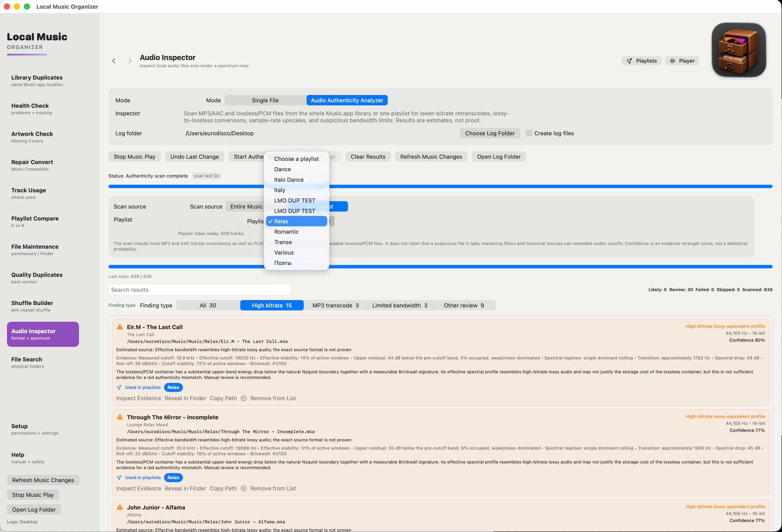Click Copy Path for Eir.M - The Last Call
The height and width of the screenshot is (532, 782).
tap(223, 398)
